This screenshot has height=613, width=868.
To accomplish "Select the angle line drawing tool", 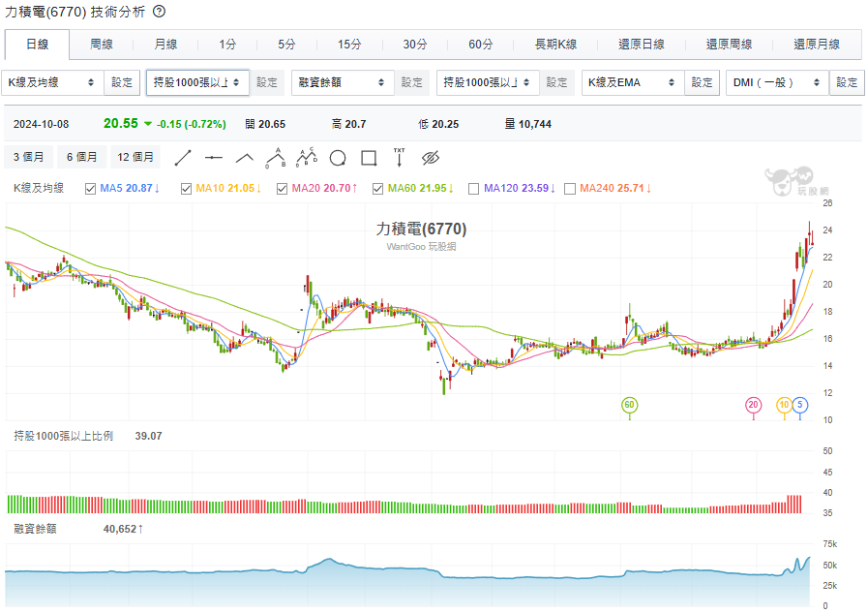I will [245, 157].
